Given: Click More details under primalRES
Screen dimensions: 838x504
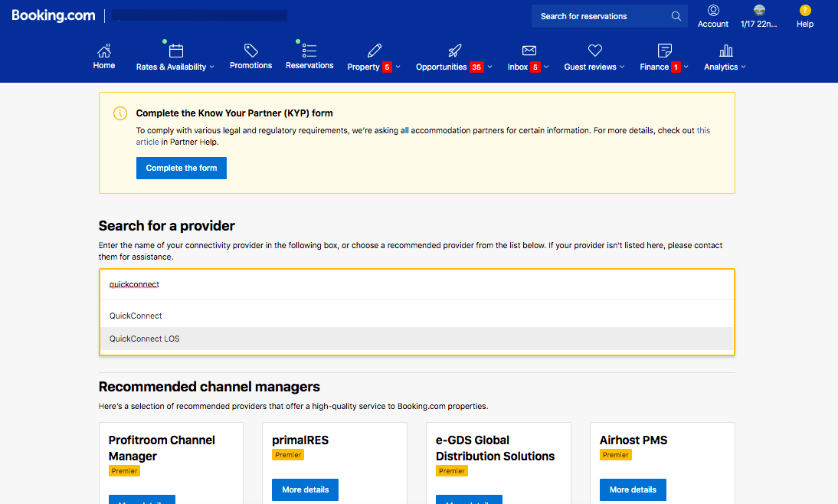Looking at the screenshot, I should click(x=305, y=489).
